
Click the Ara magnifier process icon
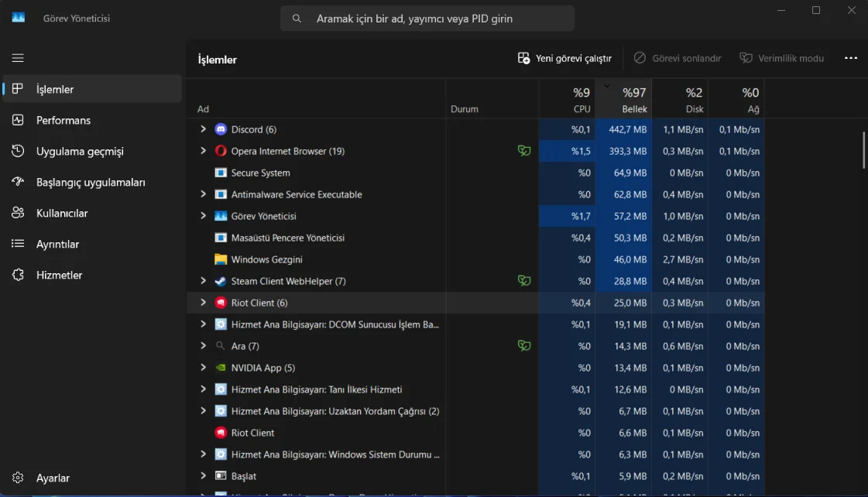click(x=221, y=346)
